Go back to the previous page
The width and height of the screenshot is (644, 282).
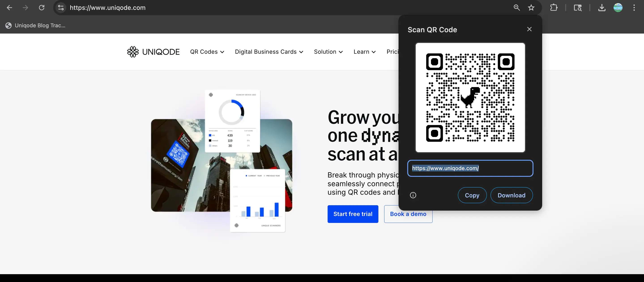pyautogui.click(x=9, y=8)
